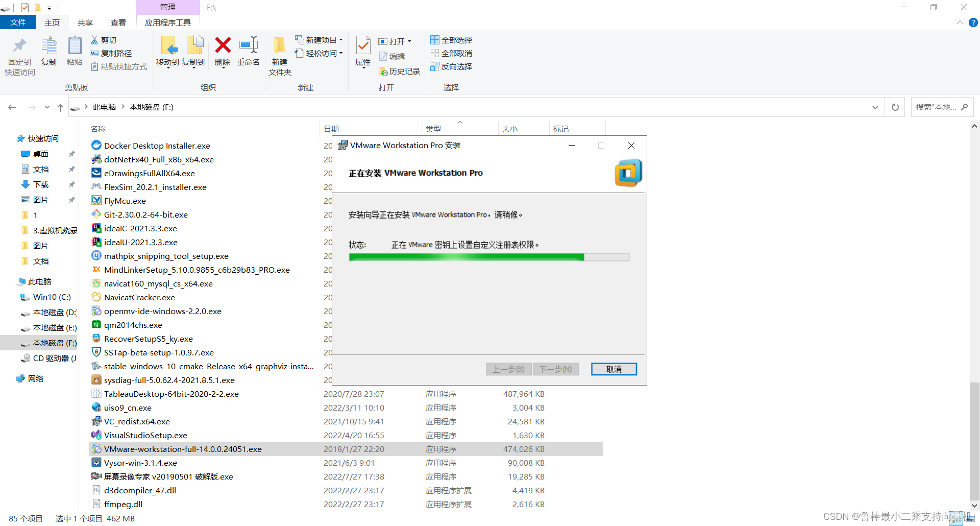Switch to the Share tab
The image size is (980, 526).
click(85, 22)
